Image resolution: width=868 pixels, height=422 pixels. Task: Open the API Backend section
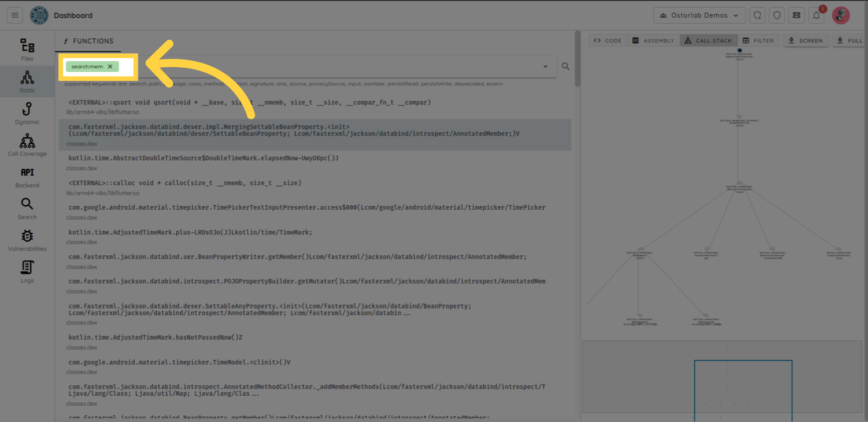(27, 177)
